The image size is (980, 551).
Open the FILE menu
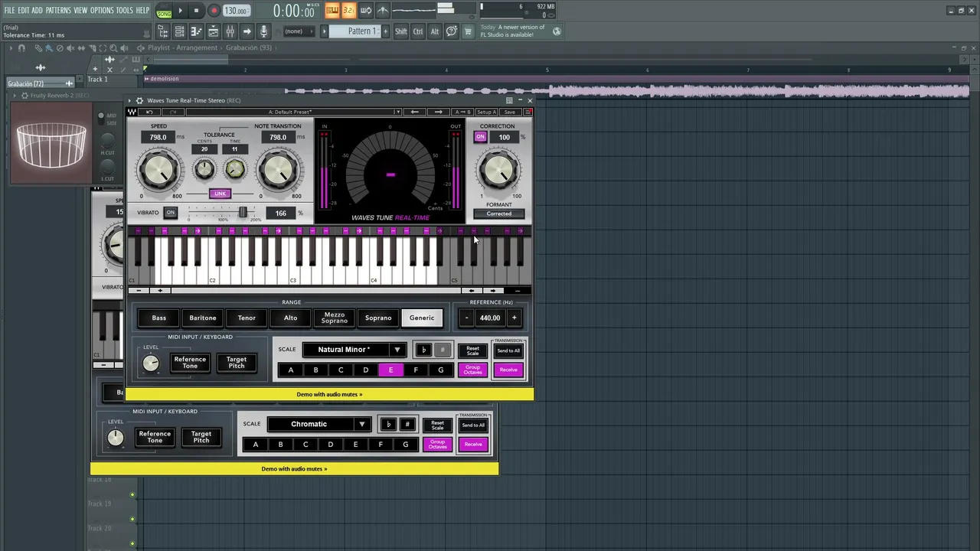coord(9,10)
